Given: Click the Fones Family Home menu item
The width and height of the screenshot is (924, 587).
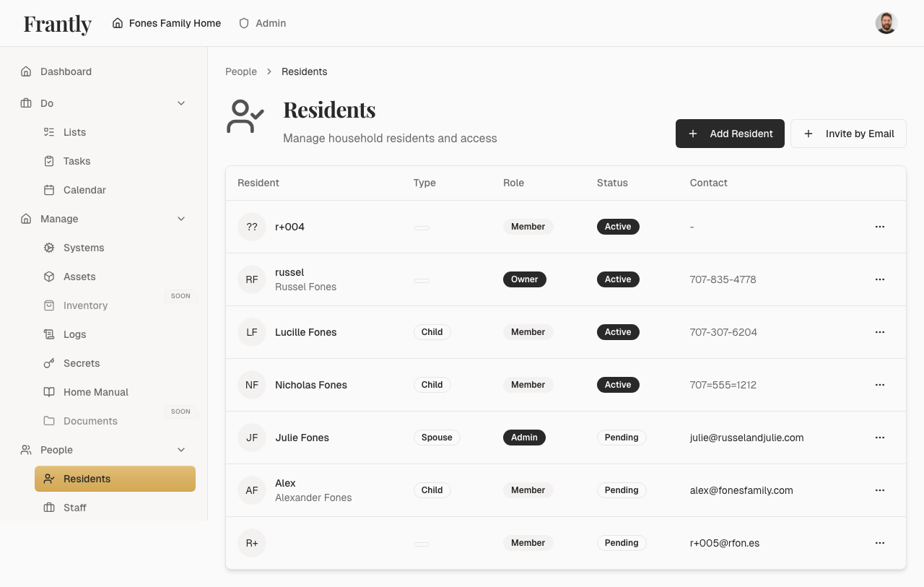Looking at the screenshot, I should pos(166,23).
